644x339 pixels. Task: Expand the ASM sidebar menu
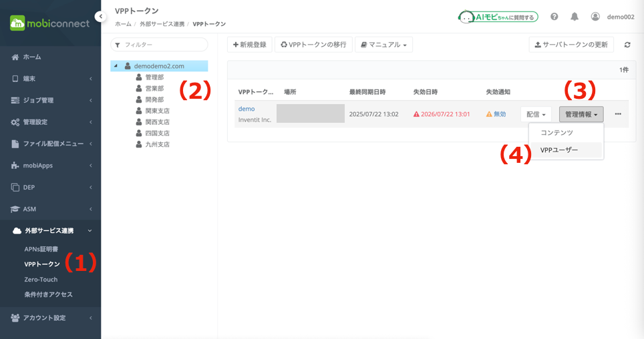(90, 209)
